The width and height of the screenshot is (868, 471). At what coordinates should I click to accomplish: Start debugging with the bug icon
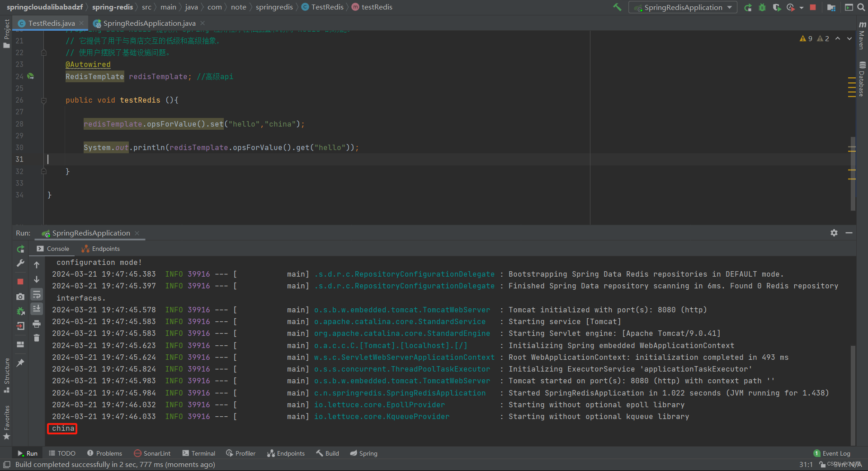(762, 7)
